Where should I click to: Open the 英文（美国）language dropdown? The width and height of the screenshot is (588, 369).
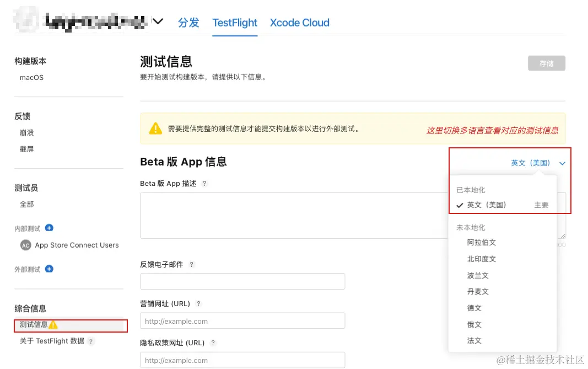[x=530, y=163]
